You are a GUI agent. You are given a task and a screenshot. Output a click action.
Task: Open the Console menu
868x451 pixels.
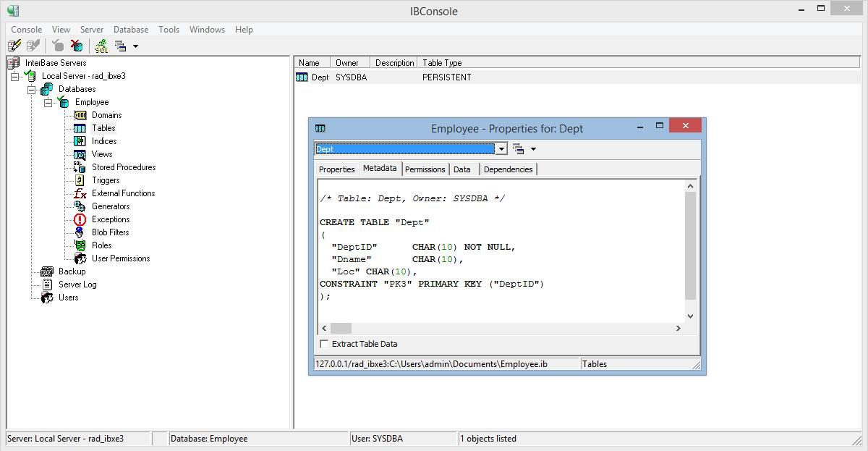[x=26, y=30]
